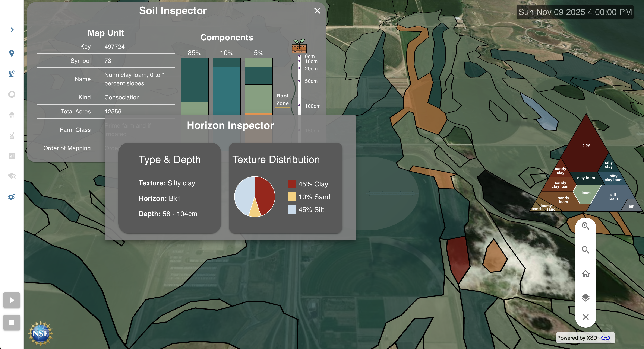This screenshot has height=349, width=644.
Task: Toggle the eye visibility search icon
Action: point(12,176)
